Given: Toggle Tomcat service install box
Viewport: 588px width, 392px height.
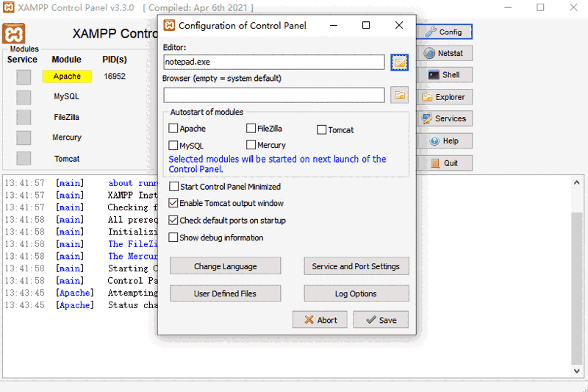Looking at the screenshot, I should click(x=24, y=158).
